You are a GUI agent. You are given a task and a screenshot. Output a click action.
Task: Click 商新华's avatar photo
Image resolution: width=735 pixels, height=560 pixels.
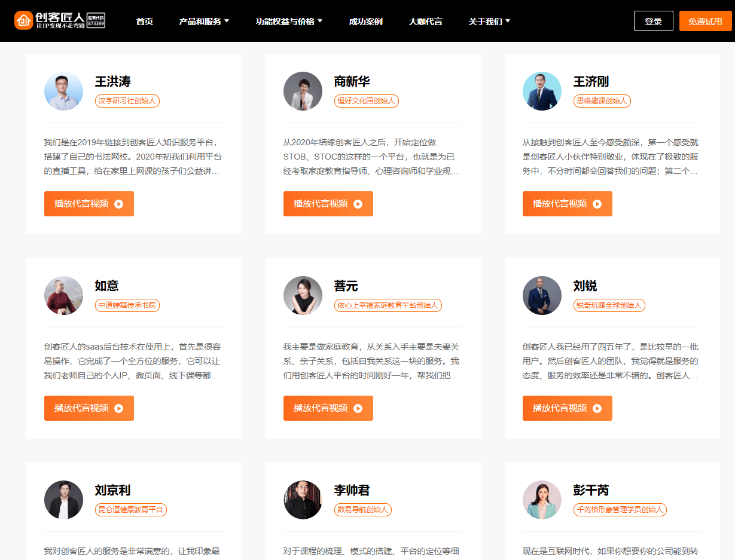coord(303,91)
